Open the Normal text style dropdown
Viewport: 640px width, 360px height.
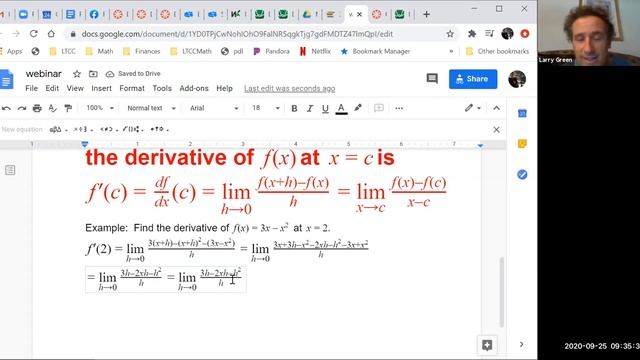click(151, 108)
